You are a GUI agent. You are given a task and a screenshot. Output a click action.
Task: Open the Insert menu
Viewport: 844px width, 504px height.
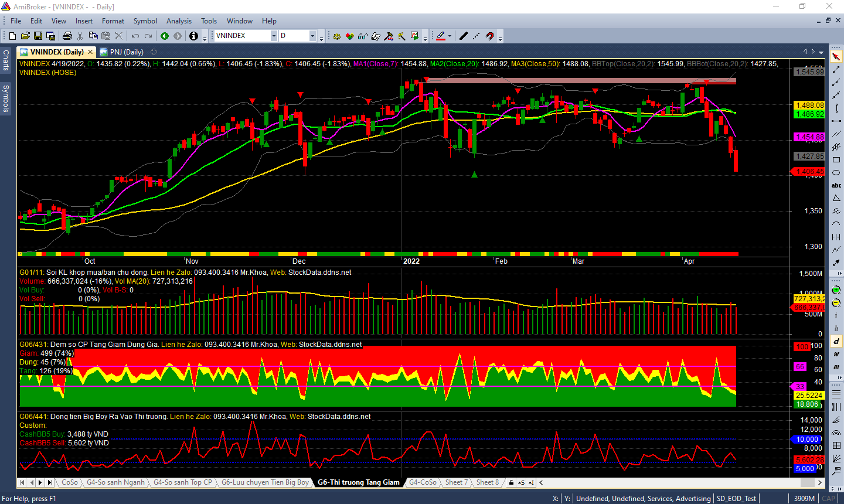click(x=84, y=21)
